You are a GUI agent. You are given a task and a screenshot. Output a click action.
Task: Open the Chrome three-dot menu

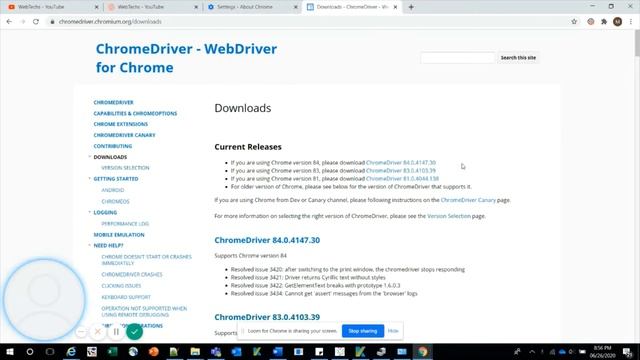[631, 22]
